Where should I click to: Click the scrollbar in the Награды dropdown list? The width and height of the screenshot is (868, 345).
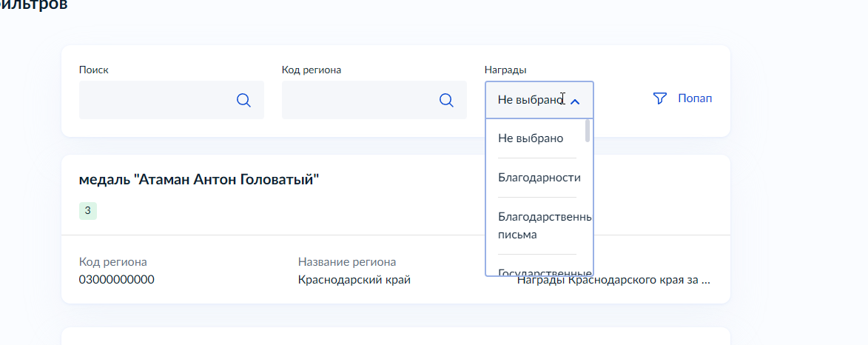click(x=588, y=131)
